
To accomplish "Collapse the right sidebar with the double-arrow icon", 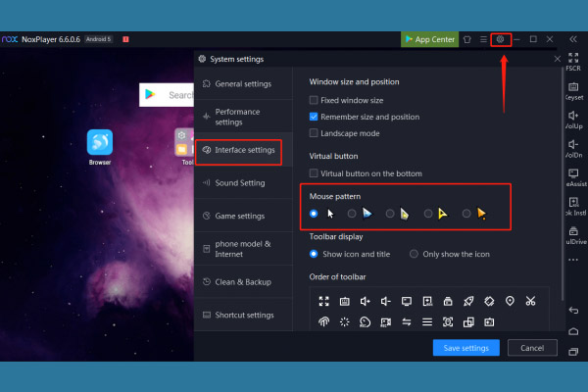I will coord(573,39).
